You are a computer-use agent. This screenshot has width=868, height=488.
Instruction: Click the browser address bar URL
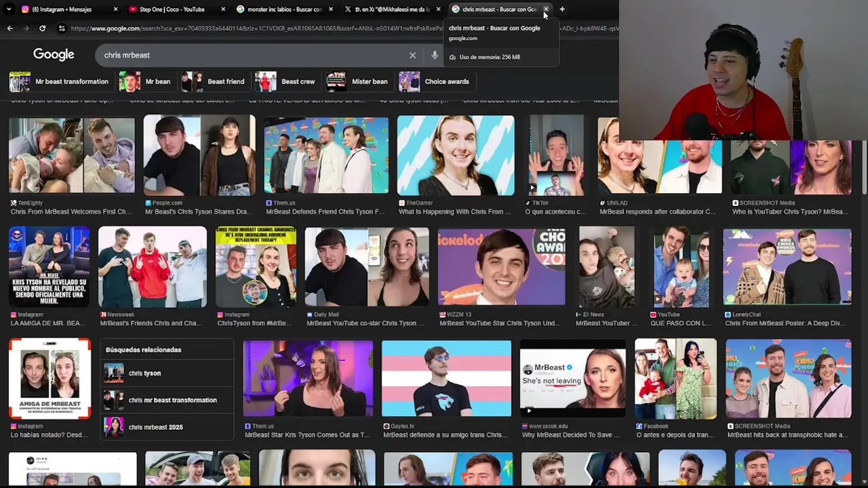point(258,28)
